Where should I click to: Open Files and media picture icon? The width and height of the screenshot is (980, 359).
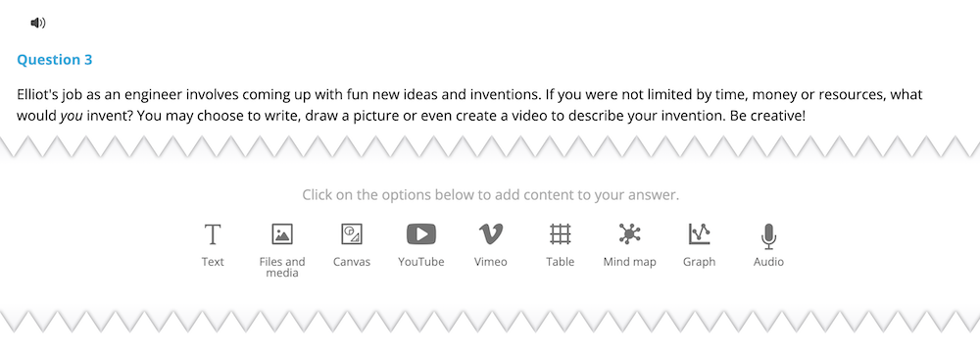[x=282, y=234]
